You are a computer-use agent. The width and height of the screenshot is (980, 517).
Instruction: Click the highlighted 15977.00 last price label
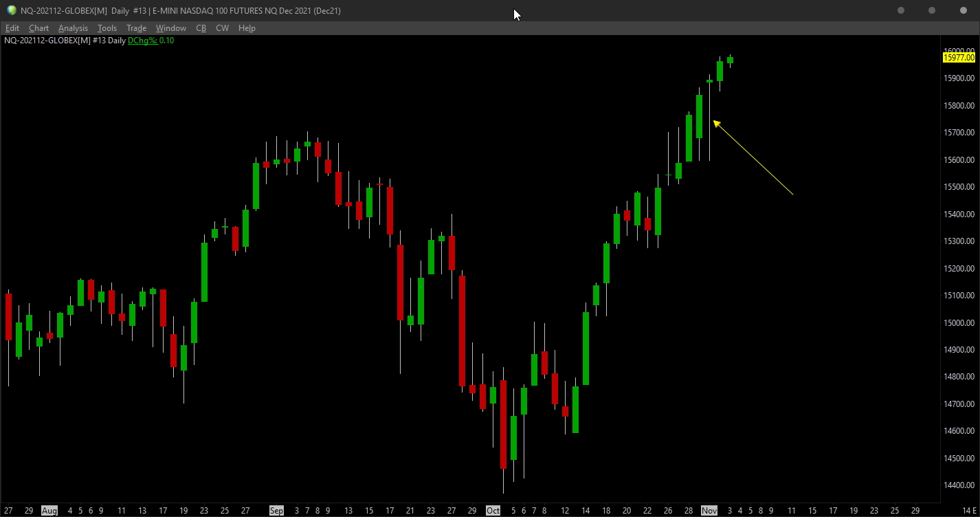point(959,58)
